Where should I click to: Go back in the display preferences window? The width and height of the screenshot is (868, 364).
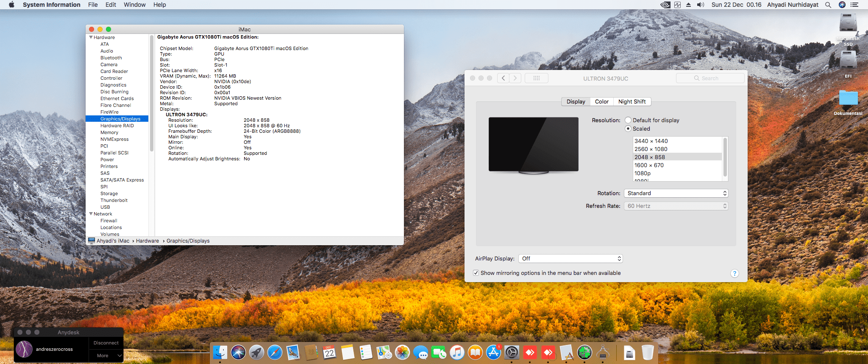coord(503,78)
